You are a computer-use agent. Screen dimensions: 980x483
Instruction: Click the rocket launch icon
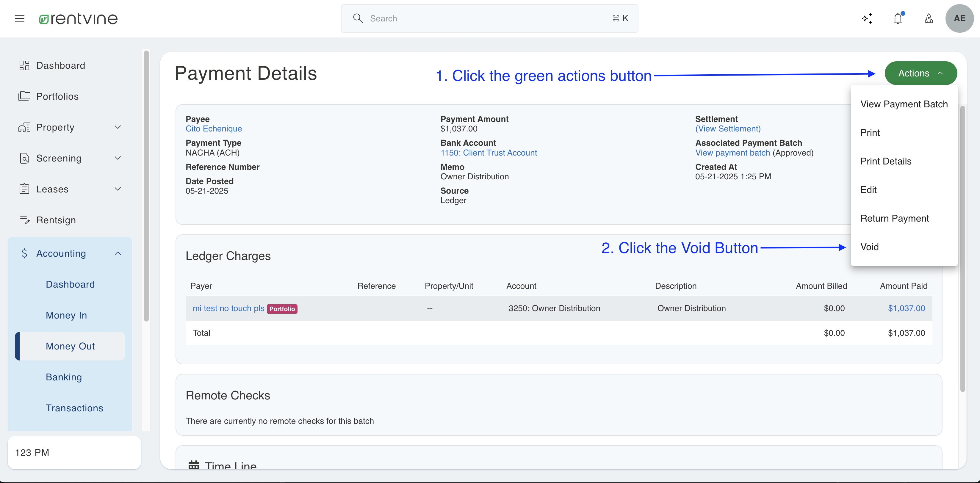pos(929,18)
